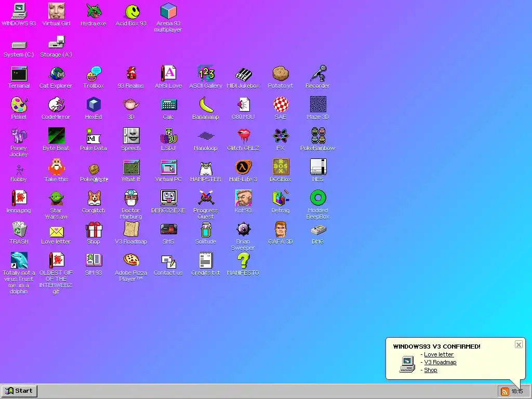Open Poney Jockey icon
This screenshot has width=532, height=399.
(19, 136)
